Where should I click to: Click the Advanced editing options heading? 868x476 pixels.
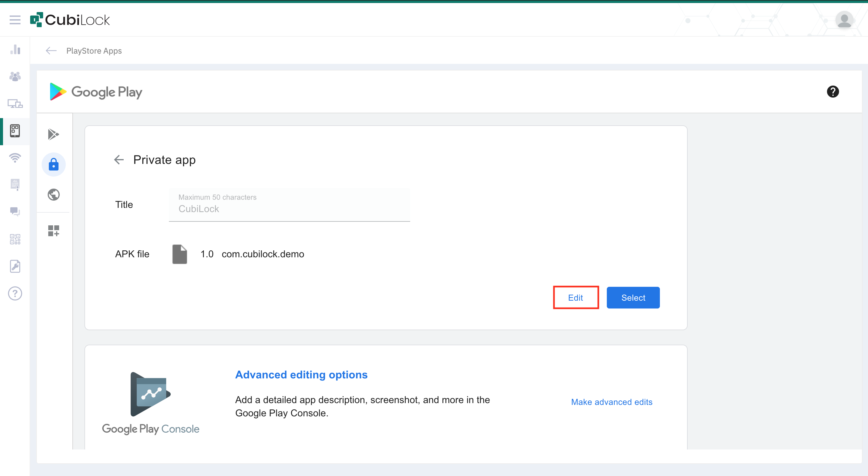tap(301, 375)
